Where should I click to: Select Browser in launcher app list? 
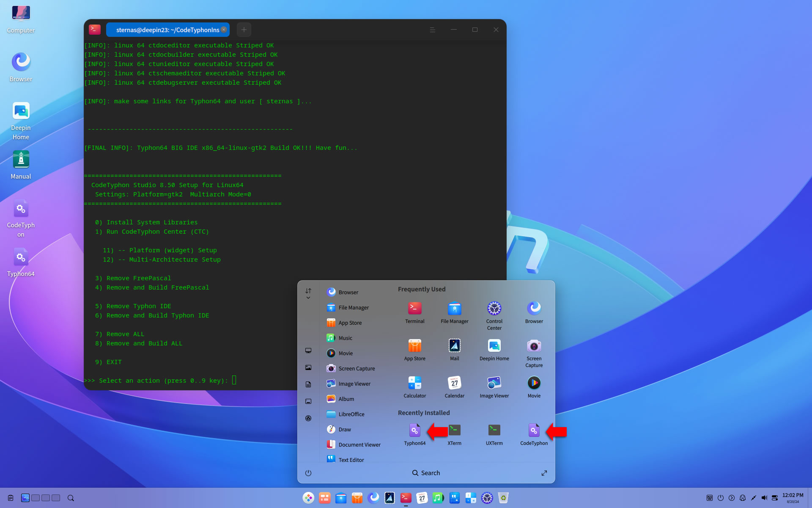click(x=355, y=292)
